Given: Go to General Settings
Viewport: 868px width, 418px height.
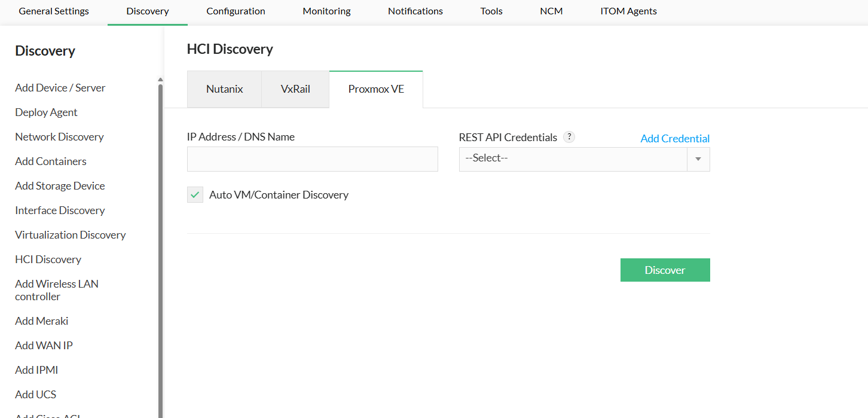Looking at the screenshot, I should 54,11.
